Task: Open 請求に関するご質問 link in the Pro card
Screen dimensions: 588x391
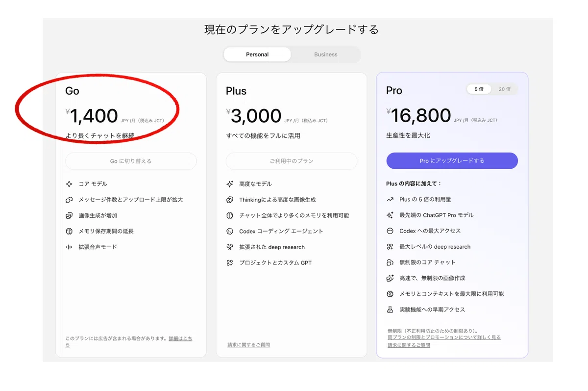Action: [x=409, y=345]
